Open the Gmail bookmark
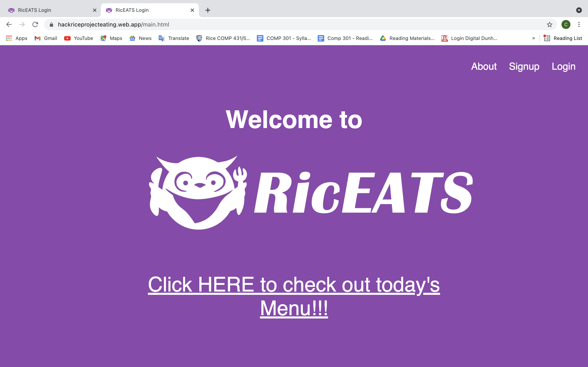Viewport: 588px width, 367px height. [46, 38]
